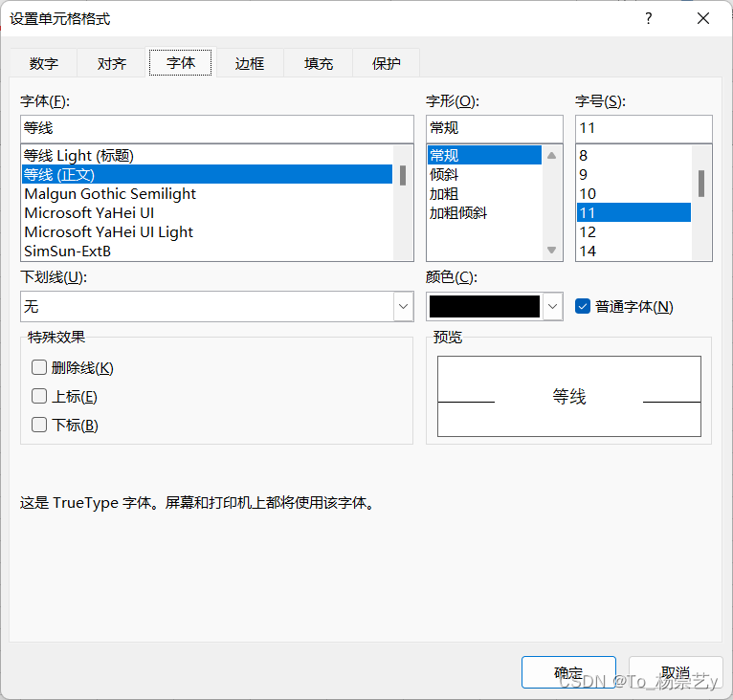Open the 填充 tab
Image resolution: width=733 pixels, height=700 pixels.
(x=318, y=63)
